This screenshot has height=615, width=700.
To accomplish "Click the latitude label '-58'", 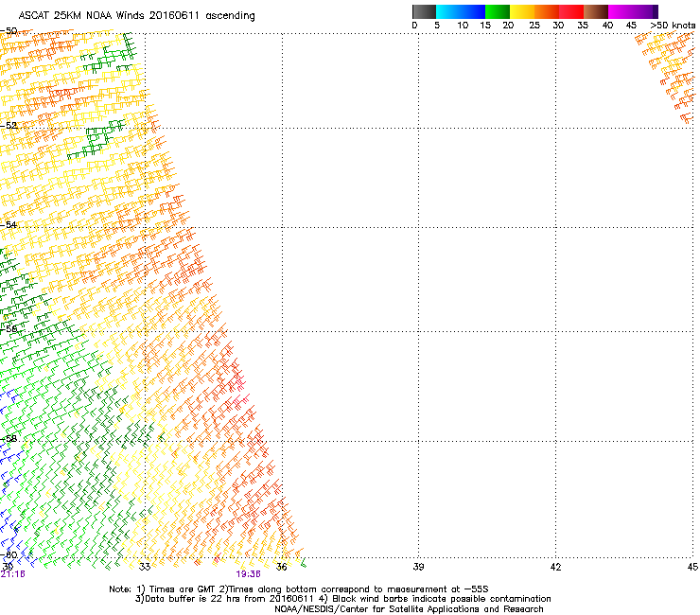I will (x=9, y=439).
